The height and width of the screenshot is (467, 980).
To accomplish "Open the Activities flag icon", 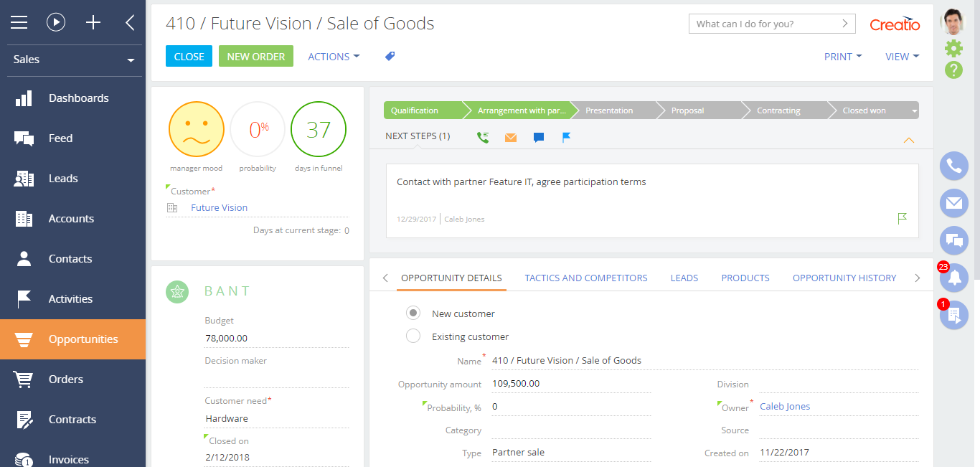I will 24,299.
